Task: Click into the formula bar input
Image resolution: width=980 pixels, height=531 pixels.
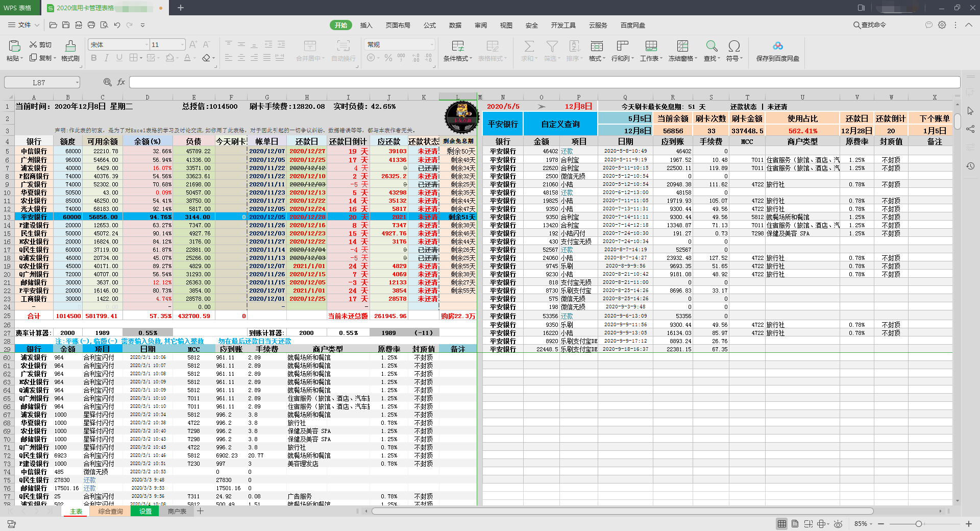Action: tap(544, 82)
